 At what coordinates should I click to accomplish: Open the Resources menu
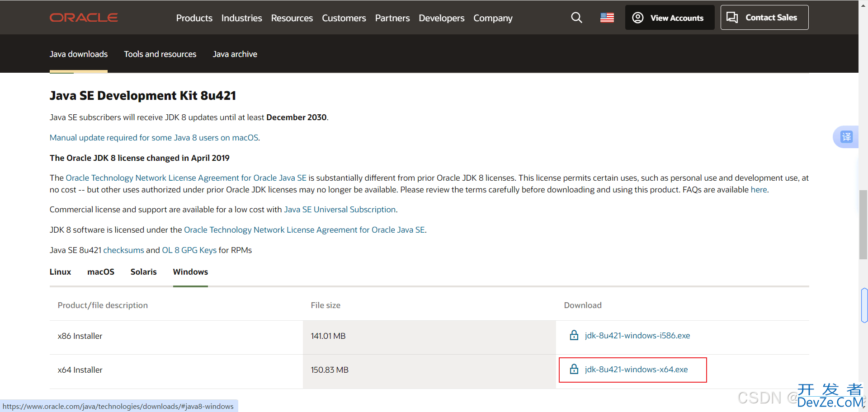click(292, 18)
